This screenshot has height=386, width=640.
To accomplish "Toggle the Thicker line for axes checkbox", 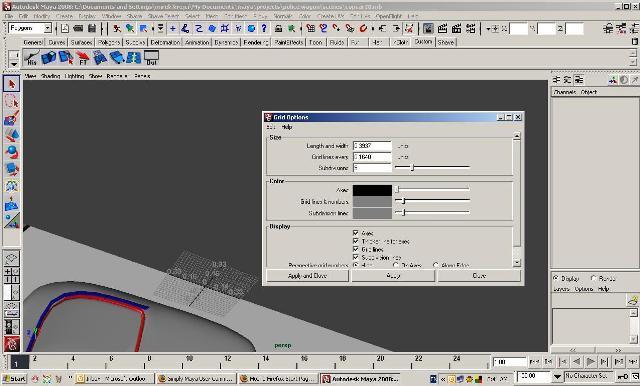I will (x=356, y=241).
